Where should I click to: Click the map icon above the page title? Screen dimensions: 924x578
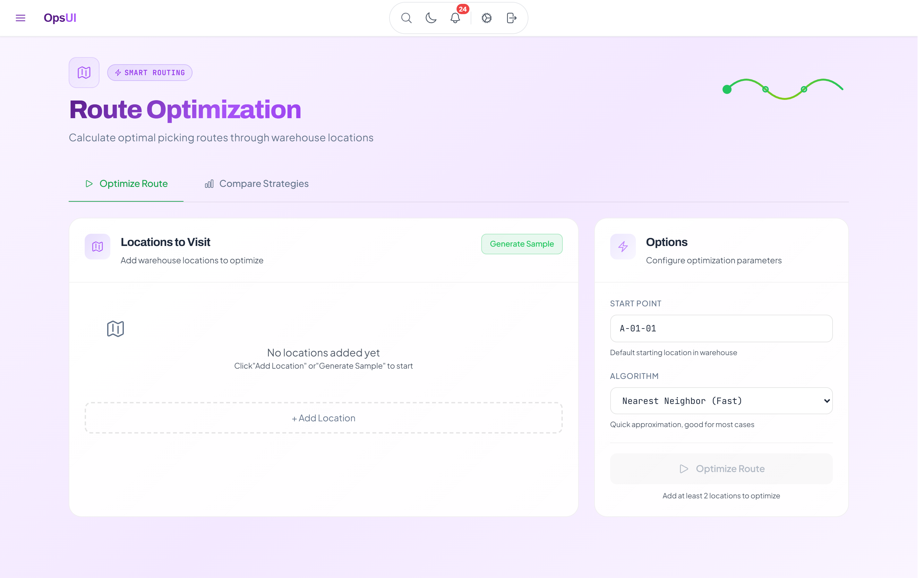pyautogui.click(x=84, y=73)
